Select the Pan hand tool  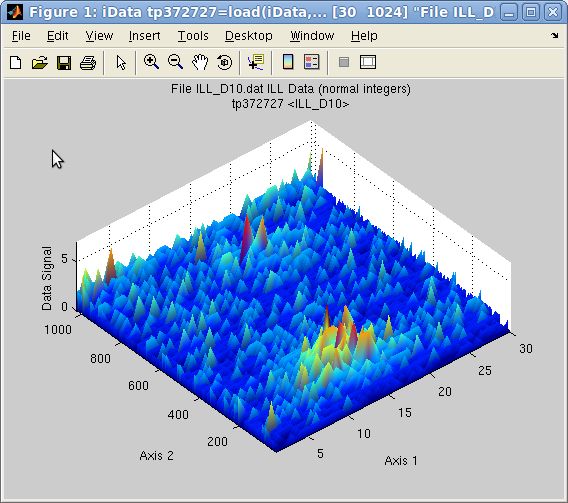[x=200, y=62]
